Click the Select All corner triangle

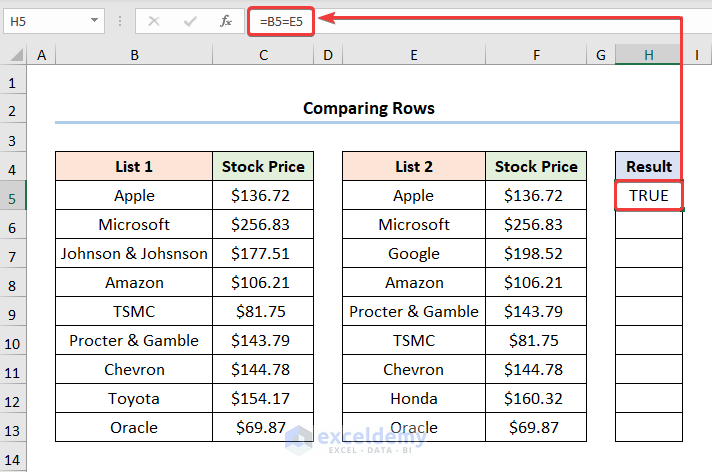tap(14, 56)
